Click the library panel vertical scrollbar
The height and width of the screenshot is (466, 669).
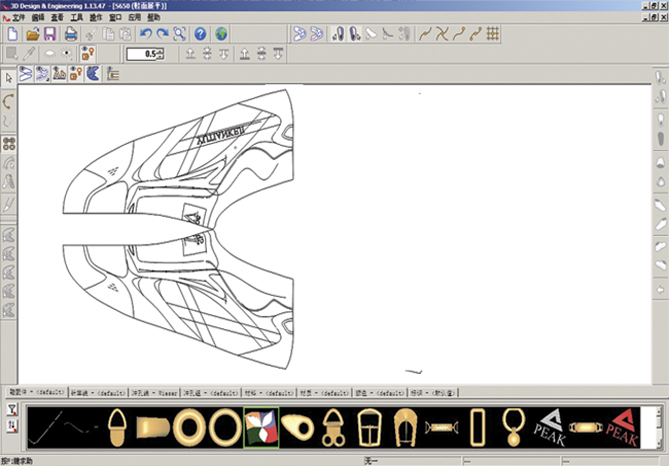(660, 428)
